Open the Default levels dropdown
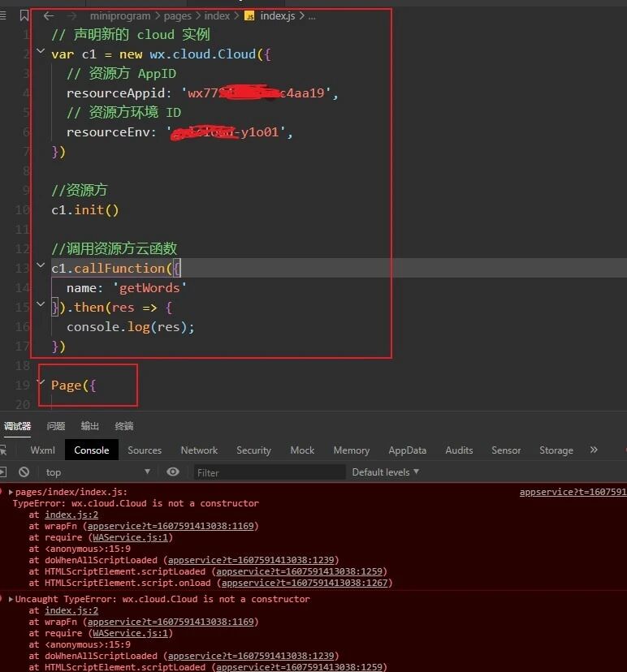This screenshot has width=627, height=672. click(x=386, y=472)
